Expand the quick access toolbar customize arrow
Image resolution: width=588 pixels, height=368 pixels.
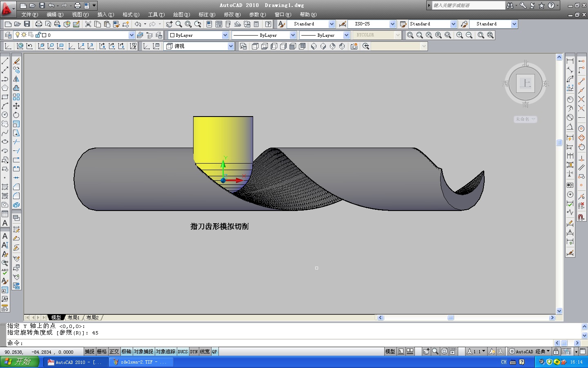94,5
